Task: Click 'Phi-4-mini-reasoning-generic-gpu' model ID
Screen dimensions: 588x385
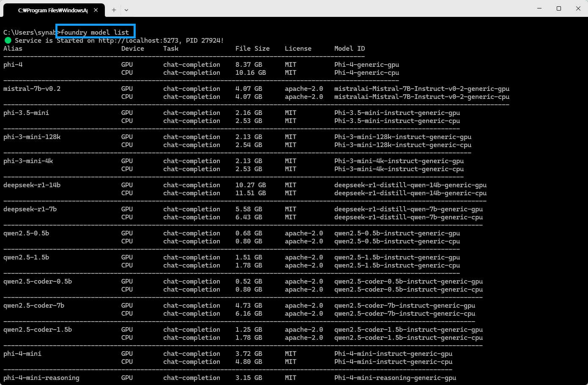Action: click(395, 378)
